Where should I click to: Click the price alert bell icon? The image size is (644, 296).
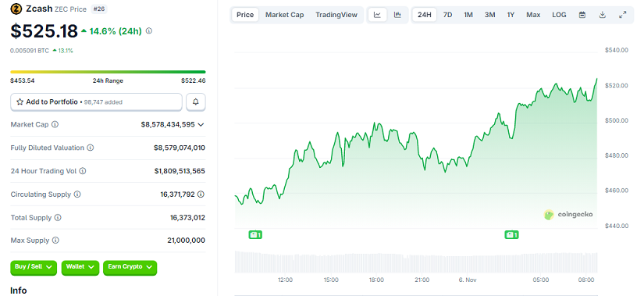tap(196, 102)
